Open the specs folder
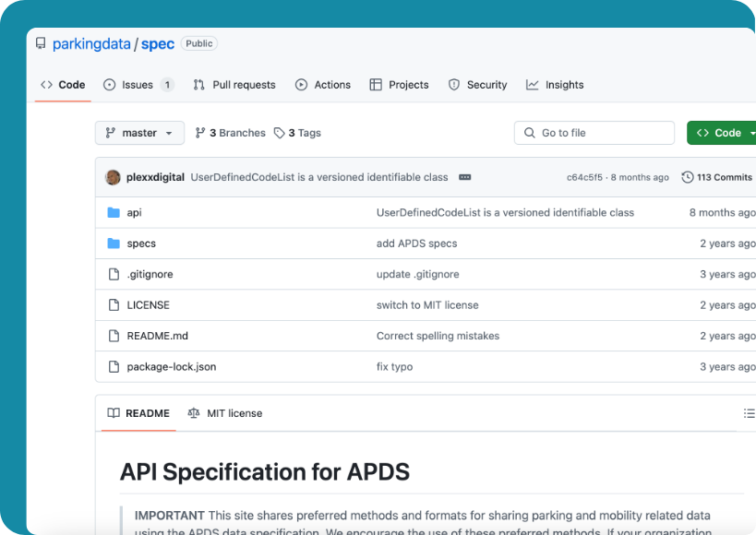This screenshot has height=535, width=756. pyautogui.click(x=141, y=244)
